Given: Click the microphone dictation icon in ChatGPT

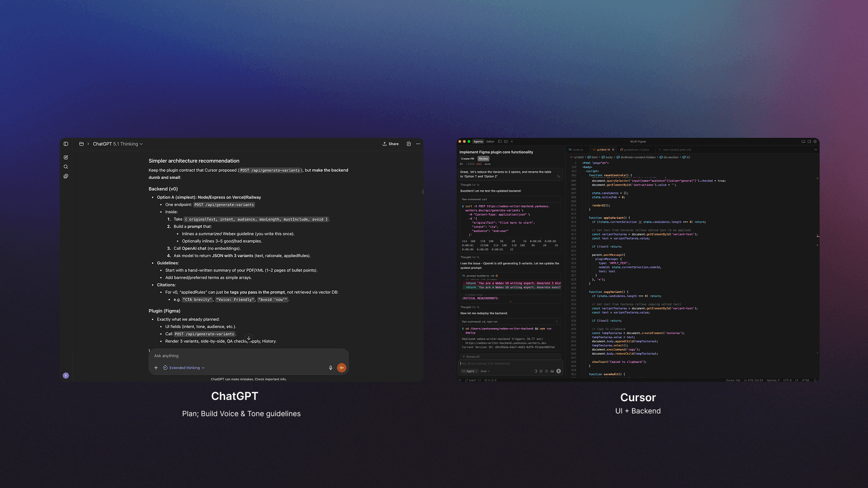Looking at the screenshot, I should click(x=330, y=368).
